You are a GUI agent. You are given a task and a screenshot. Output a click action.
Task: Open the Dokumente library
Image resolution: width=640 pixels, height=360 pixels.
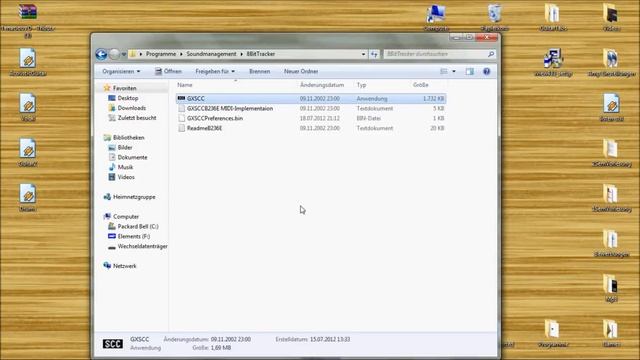point(132,157)
